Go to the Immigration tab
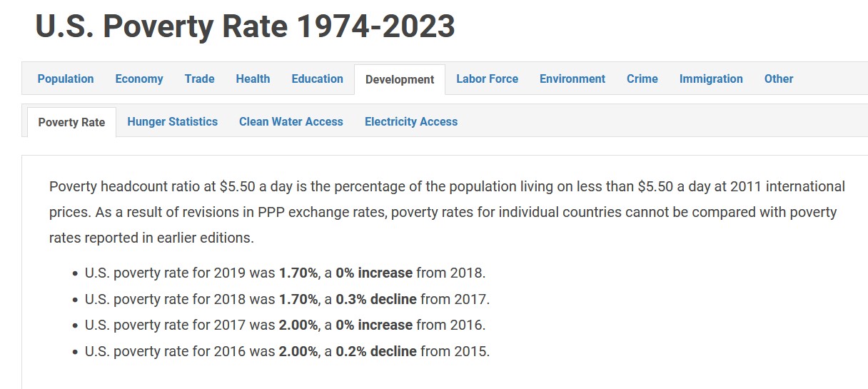868x389 pixels. pyautogui.click(x=711, y=79)
